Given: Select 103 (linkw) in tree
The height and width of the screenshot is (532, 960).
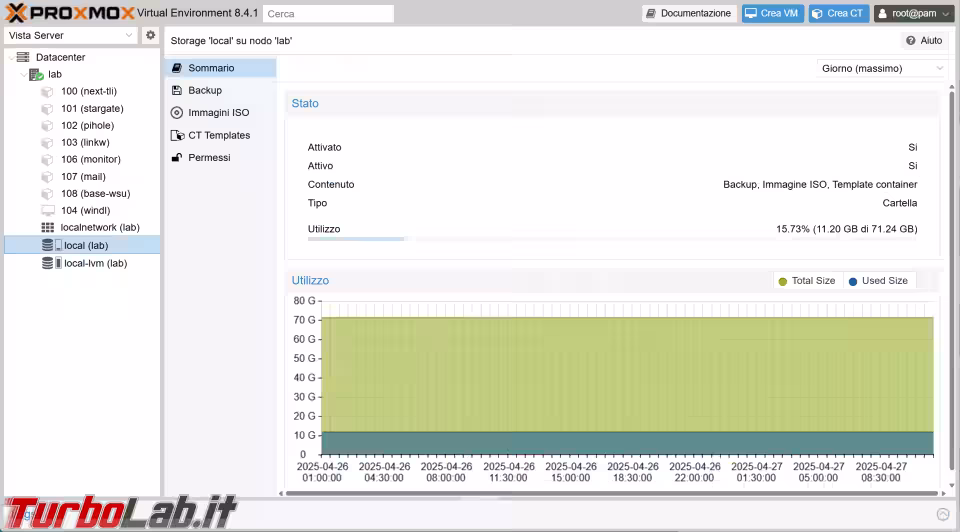Looking at the screenshot, I should (85, 142).
